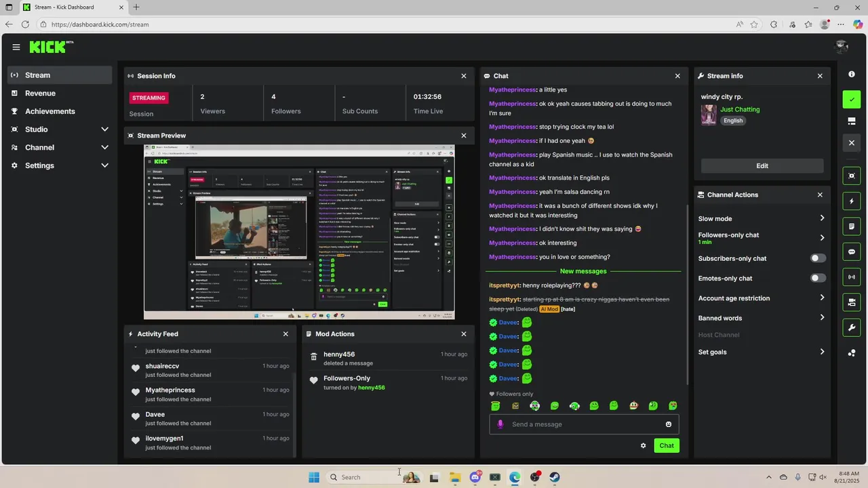This screenshot has width=868, height=488.
Task: Click the stream preview screen icon in right rail
Action: tap(852, 176)
